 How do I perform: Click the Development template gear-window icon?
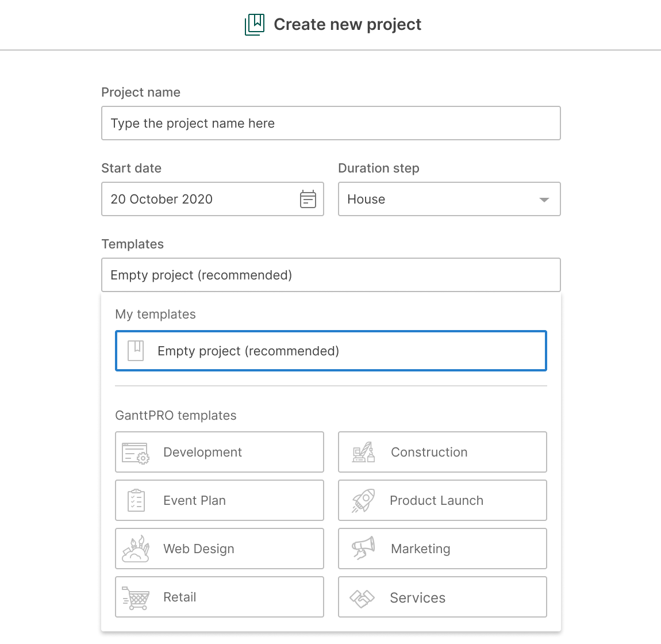[136, 453]
